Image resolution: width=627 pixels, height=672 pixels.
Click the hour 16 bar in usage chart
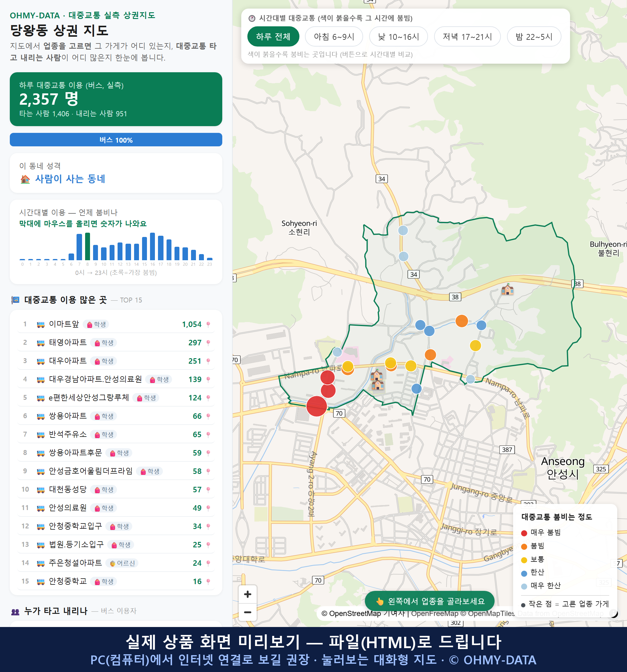tap(152, 246)
